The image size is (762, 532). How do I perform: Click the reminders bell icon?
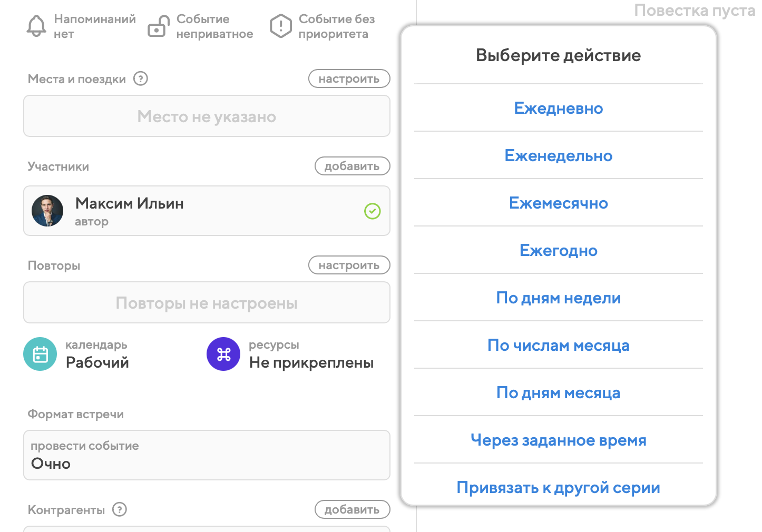coord(36,26)
